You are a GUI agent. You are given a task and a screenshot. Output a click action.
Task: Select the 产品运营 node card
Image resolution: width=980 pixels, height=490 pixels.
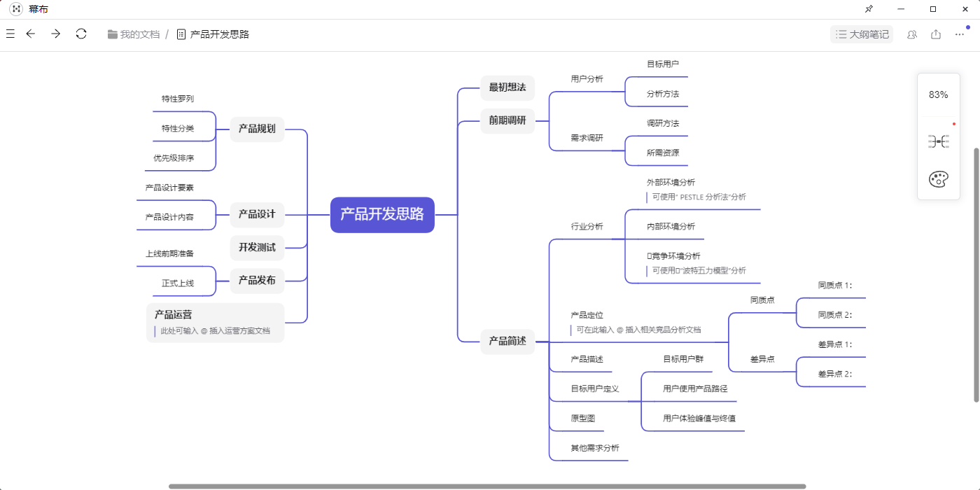click(x=215, y=322)
